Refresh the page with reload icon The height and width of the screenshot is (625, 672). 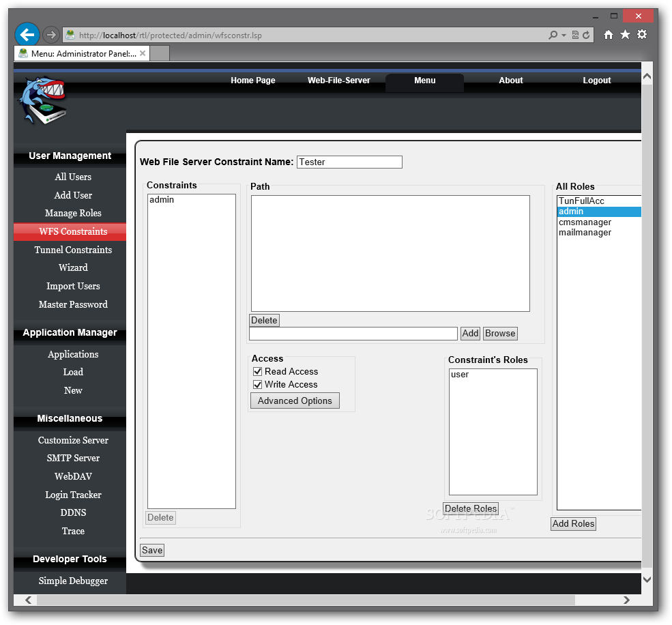(586, 35)
